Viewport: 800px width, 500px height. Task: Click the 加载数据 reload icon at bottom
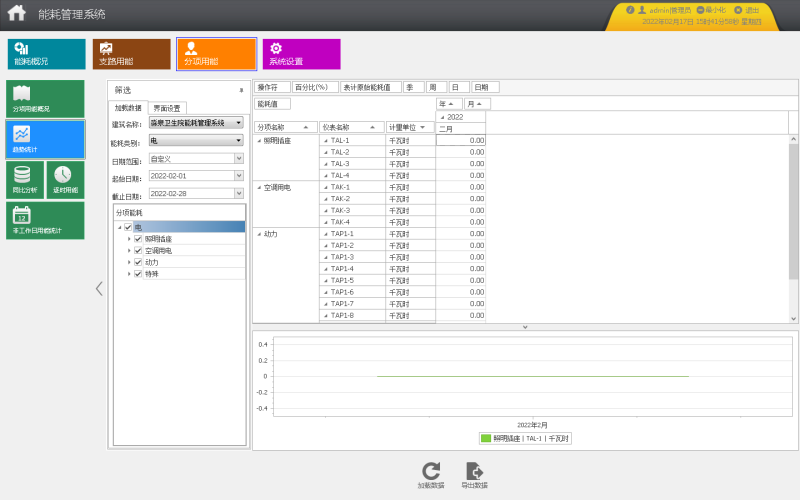click(431, 471)
